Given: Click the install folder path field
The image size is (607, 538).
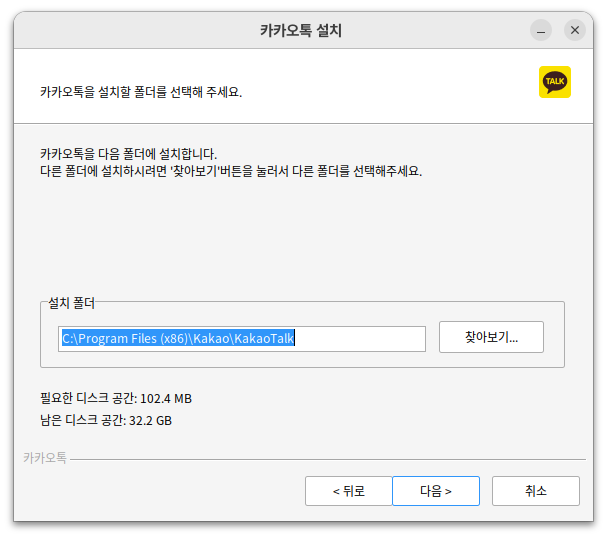Looking at the screenshot, I should [x=242, y=339].
